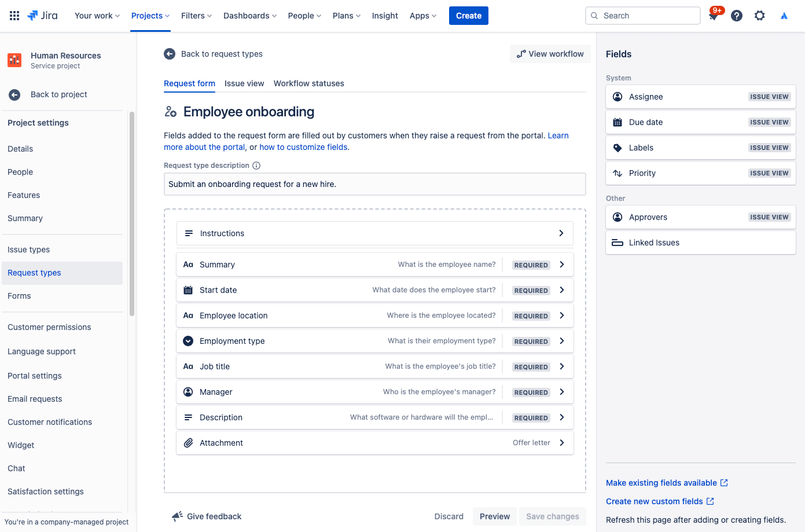805x532 pixels.
Task: Click the Give feedback megaphone icon
Action: (x=177, y=516)
